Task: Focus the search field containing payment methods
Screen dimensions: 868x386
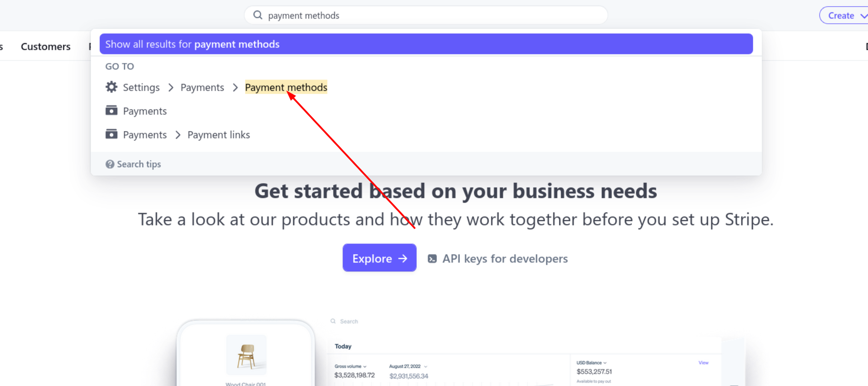Action: 426,16
